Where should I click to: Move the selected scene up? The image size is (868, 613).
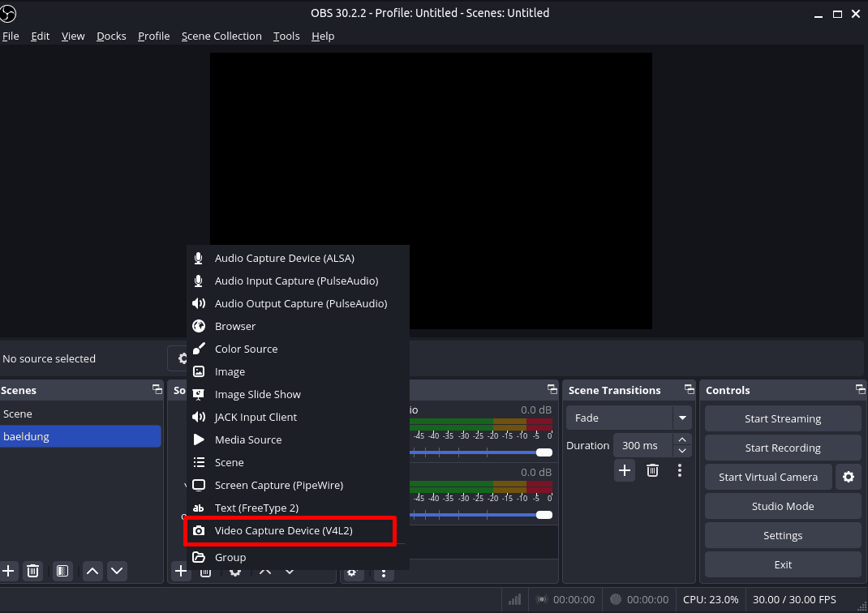click(x=92, y=571)
